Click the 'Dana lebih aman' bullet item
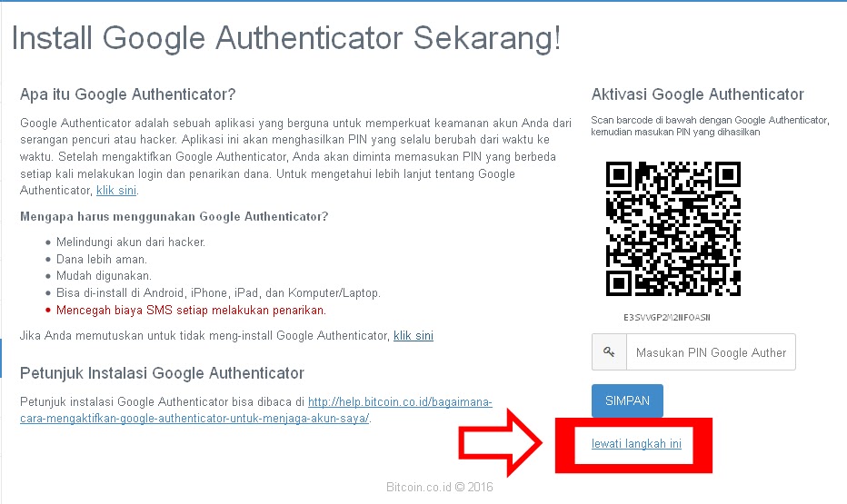 point(102,259)
